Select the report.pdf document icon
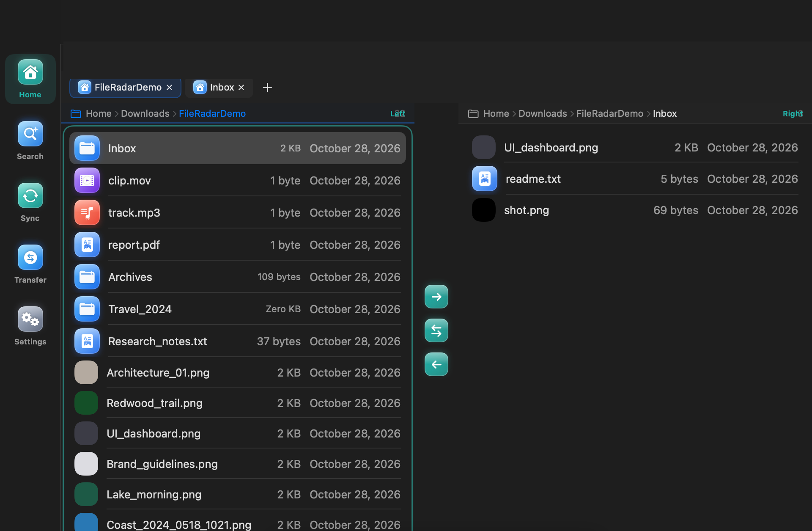The height and width of the screenshot is (531, 812). tap(87, 245)
